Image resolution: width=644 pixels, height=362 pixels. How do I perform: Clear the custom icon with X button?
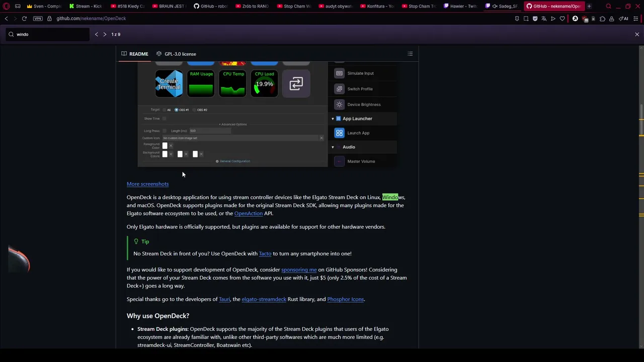point(321,138)
